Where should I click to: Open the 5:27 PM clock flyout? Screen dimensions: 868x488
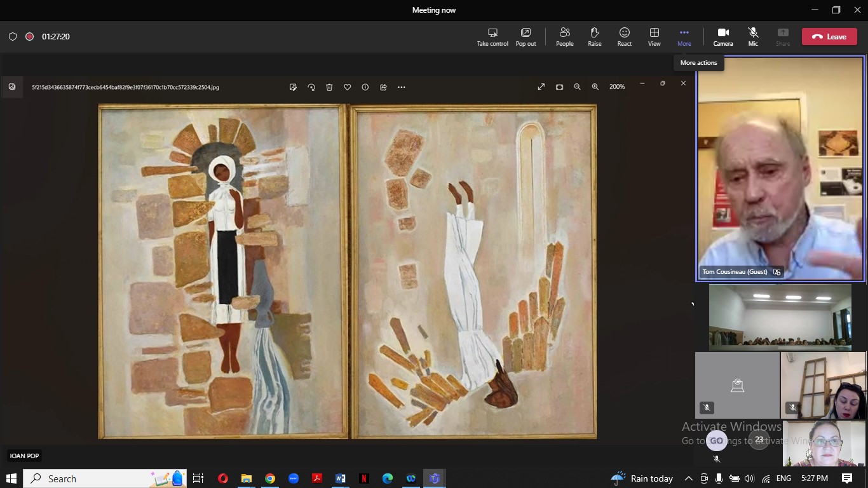pos(815,478)
